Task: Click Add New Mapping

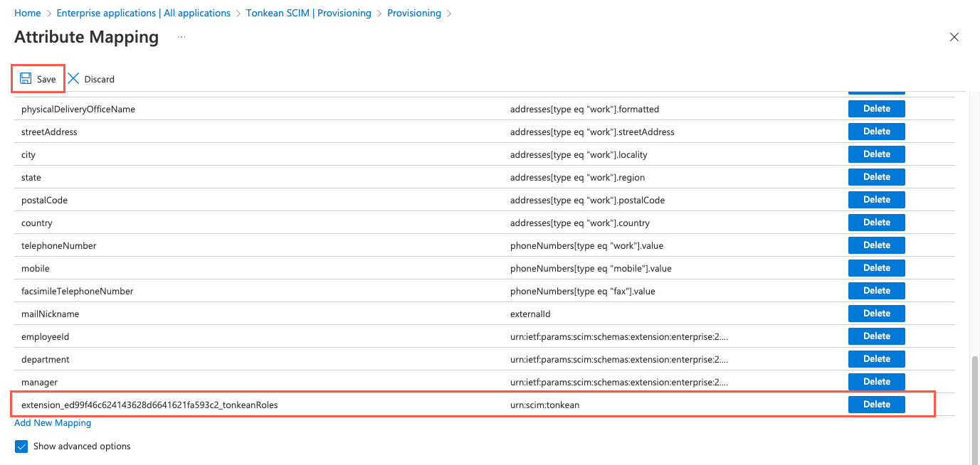Action: 52,422
